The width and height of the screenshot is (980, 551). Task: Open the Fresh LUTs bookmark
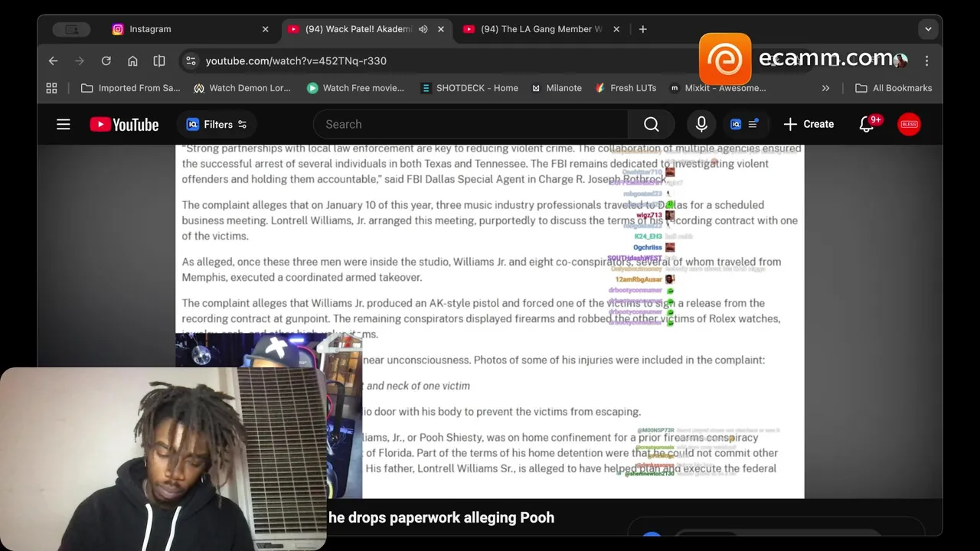[x=626, y=88]
